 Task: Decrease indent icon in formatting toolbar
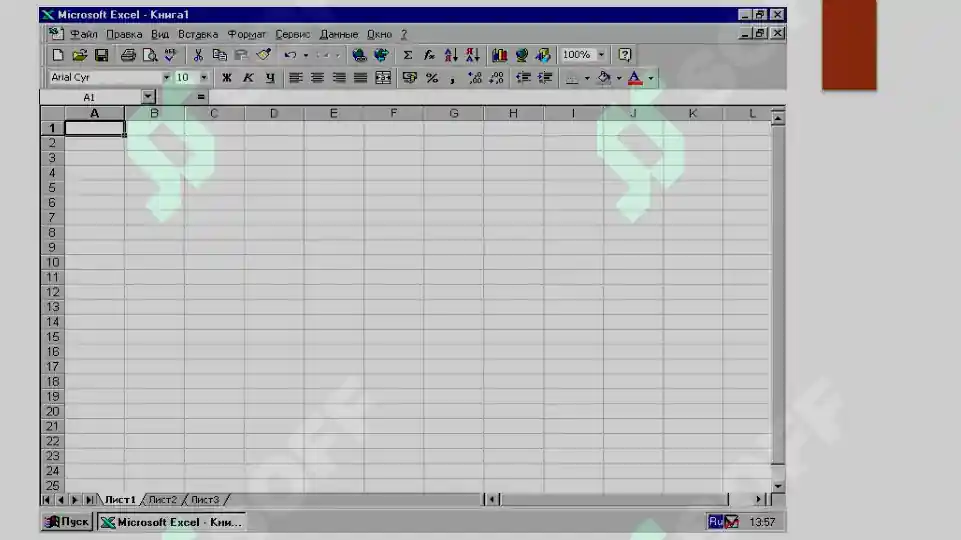point(523,78)
